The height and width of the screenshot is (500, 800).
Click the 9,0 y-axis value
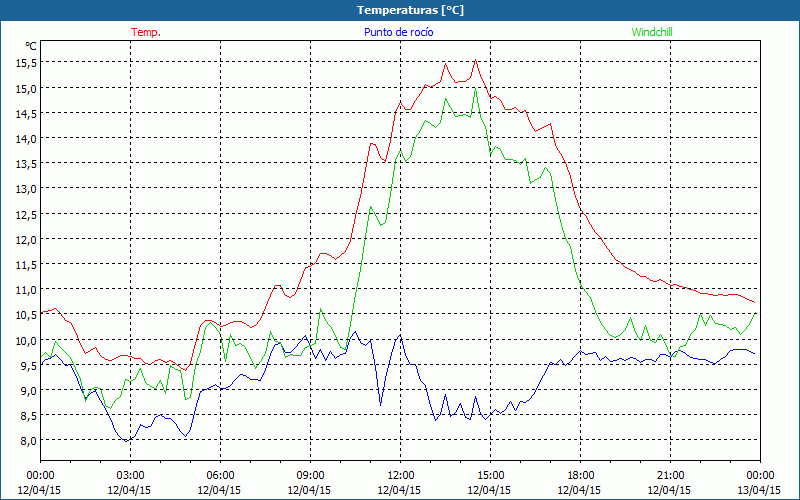pos(29,391)
